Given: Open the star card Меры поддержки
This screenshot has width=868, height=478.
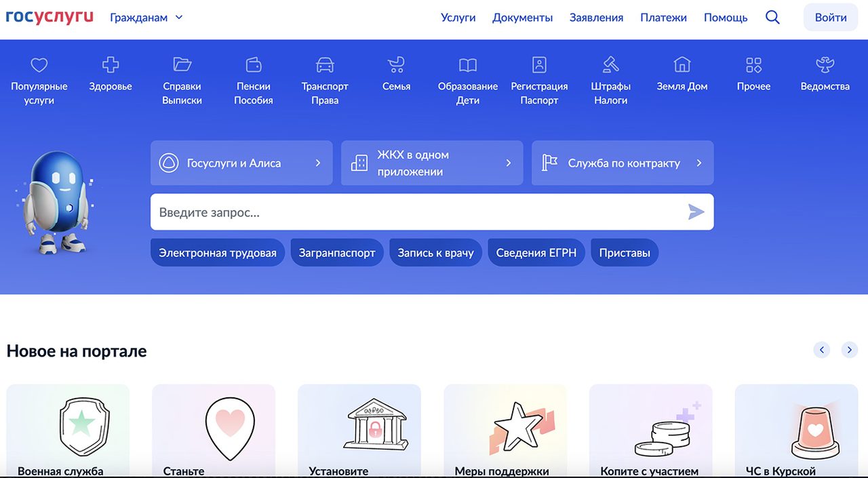Looking at the screenshot, I should click(505, 431).
